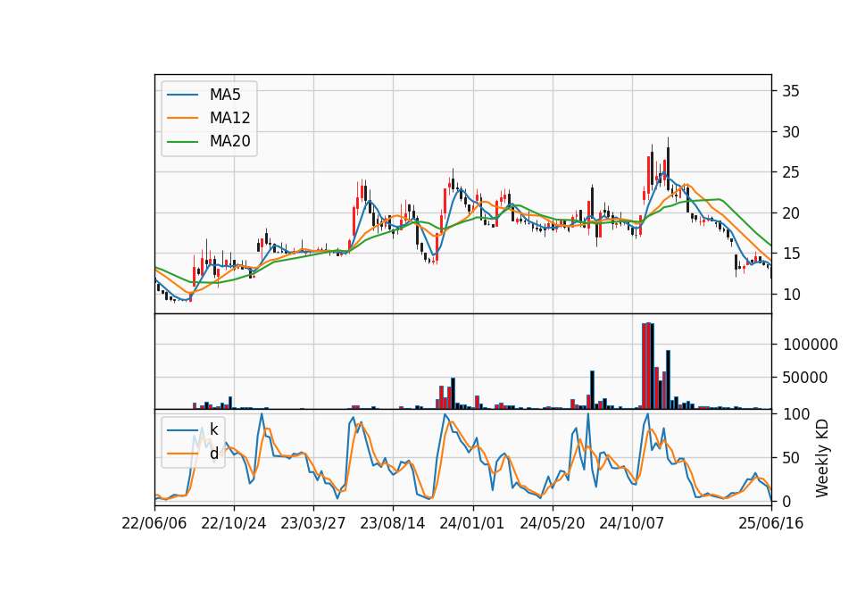This screenshot has width=857, height=616.
Task: Click the KD axis value 0
Action: [786, 501]
